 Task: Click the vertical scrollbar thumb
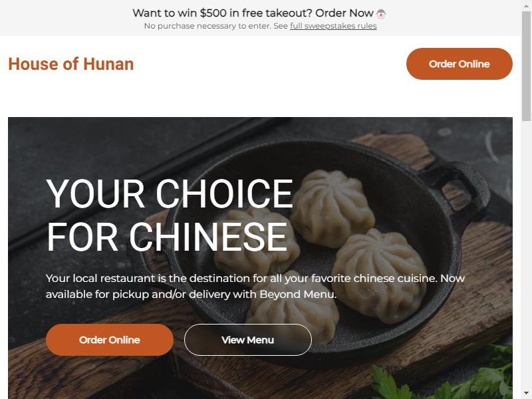coord(526,65)
